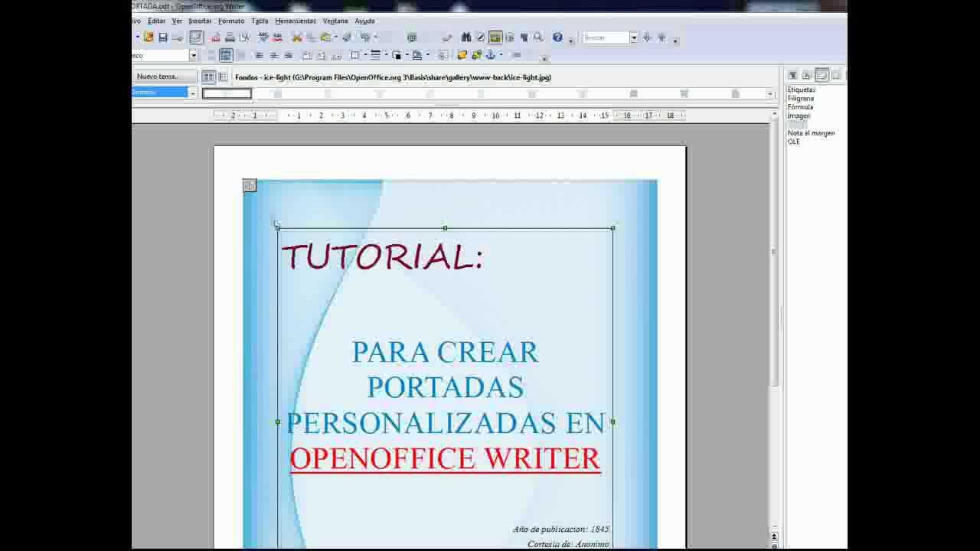Click the align left frame icon
This screenshot has height=551, width=980.
pyautogui.click(x=260, y=55)
